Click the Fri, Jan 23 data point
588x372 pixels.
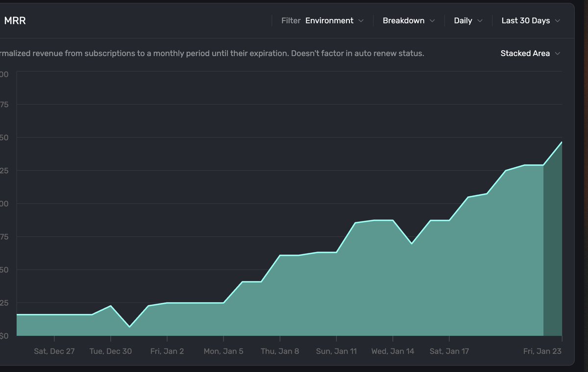(x=562, y=142)
